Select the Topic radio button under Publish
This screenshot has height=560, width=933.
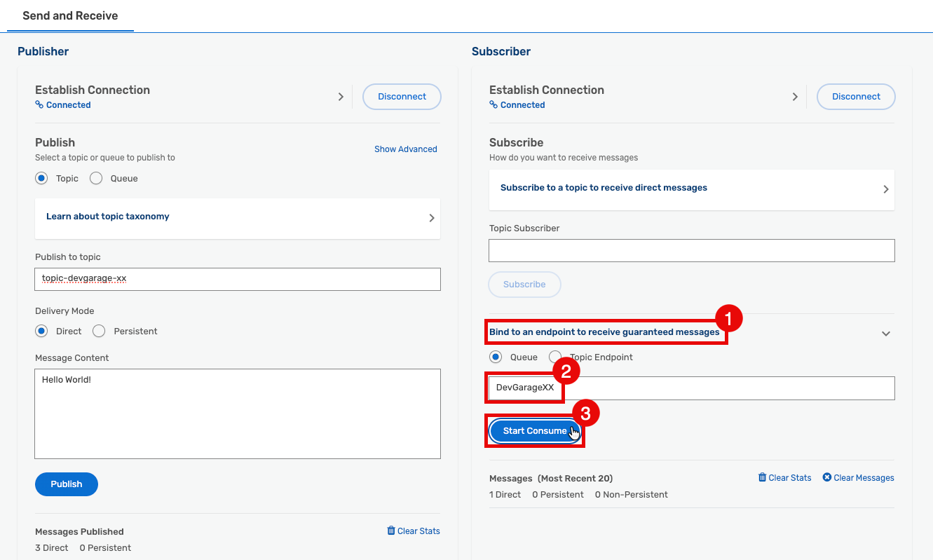tap(41, 178)
